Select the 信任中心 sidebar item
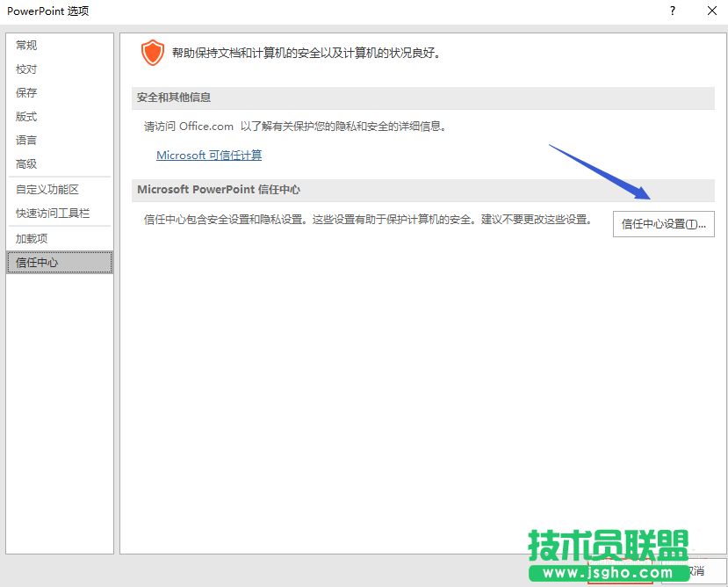The image size is (728, 587). click(60, 262)
